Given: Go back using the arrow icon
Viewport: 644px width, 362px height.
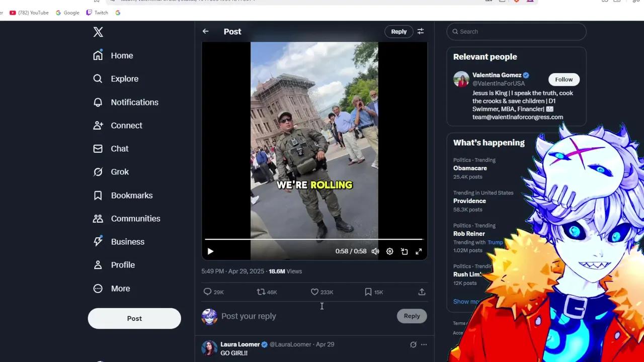Looking at the screenshot, I should tap(205, 31).
